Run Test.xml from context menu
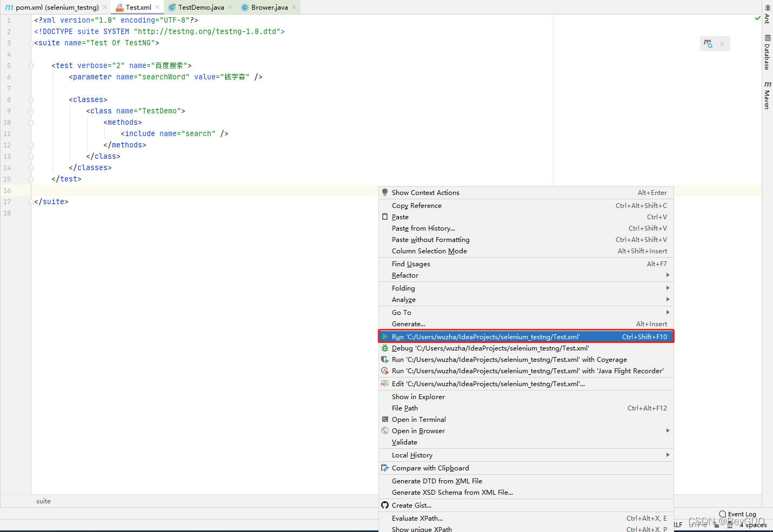773x532 pixels. (526, 337)
